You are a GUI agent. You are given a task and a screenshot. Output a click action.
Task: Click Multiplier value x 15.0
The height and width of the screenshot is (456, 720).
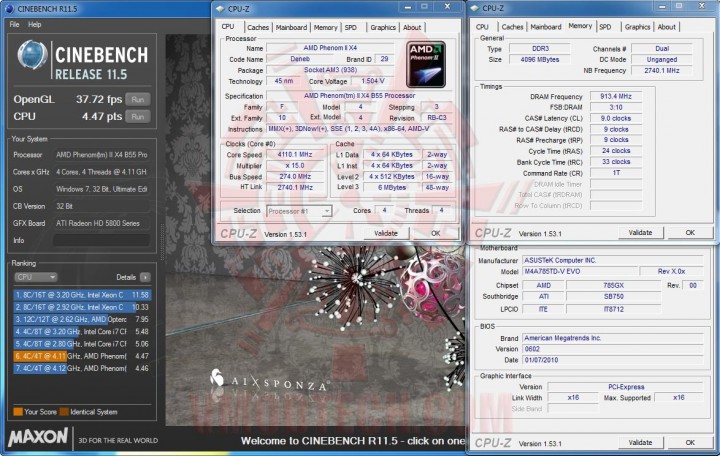click(294, 166)
